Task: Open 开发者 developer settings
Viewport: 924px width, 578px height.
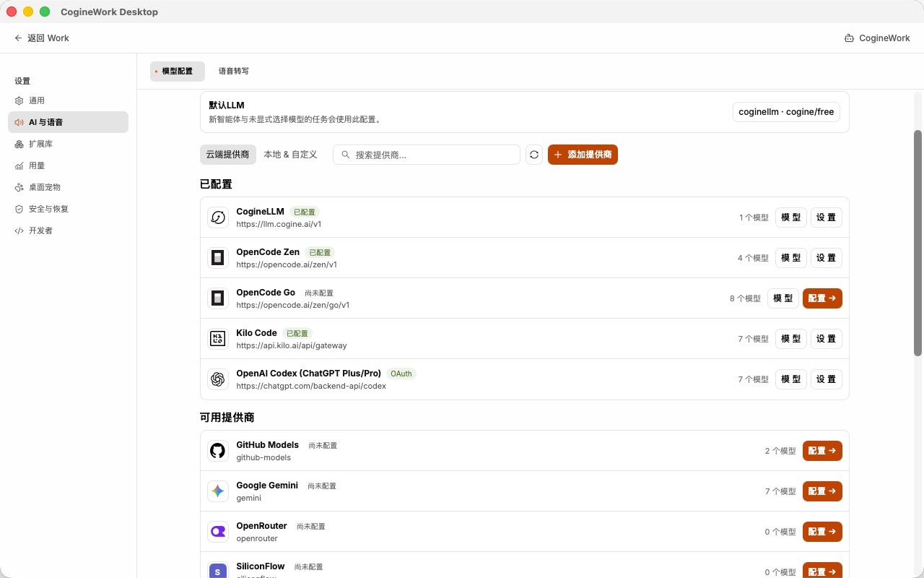Action: tap(68, 230)
